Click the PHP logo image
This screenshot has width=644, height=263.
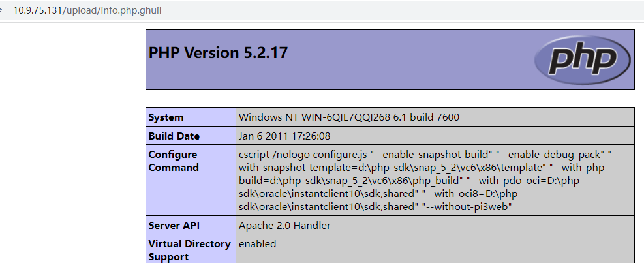(x=581, y=59)
